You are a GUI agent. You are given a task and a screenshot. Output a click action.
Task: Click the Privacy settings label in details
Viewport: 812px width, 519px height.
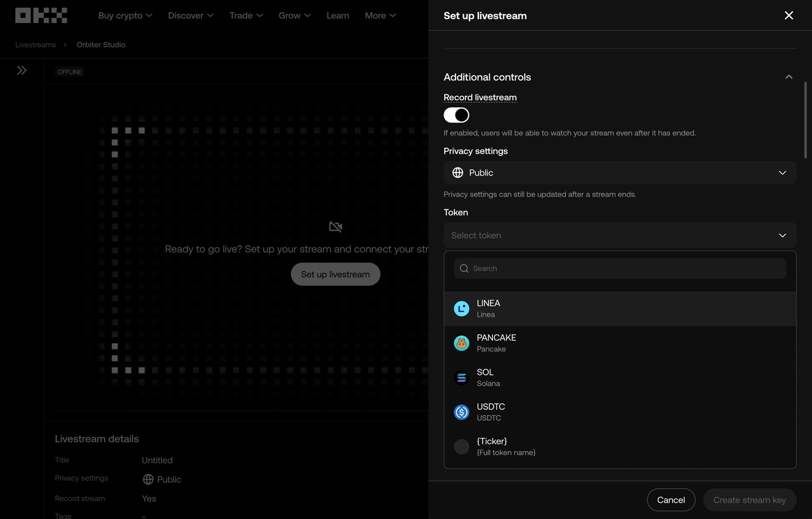coord(82,478)
